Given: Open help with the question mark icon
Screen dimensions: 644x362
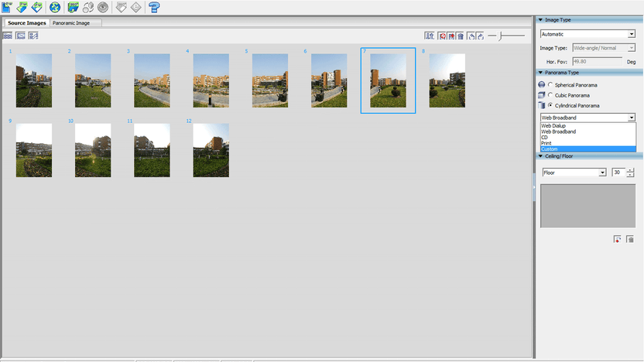Looking at the screenshot, I should pos(155,7).
